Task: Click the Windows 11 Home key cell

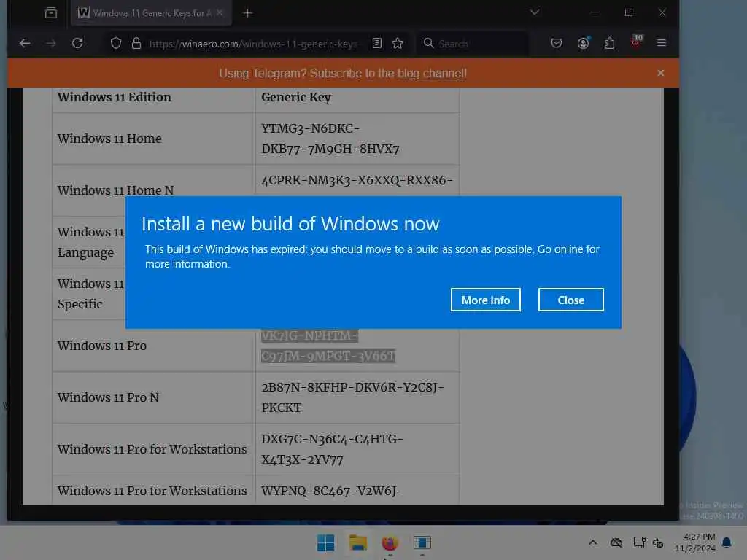Action: [357, 139]
